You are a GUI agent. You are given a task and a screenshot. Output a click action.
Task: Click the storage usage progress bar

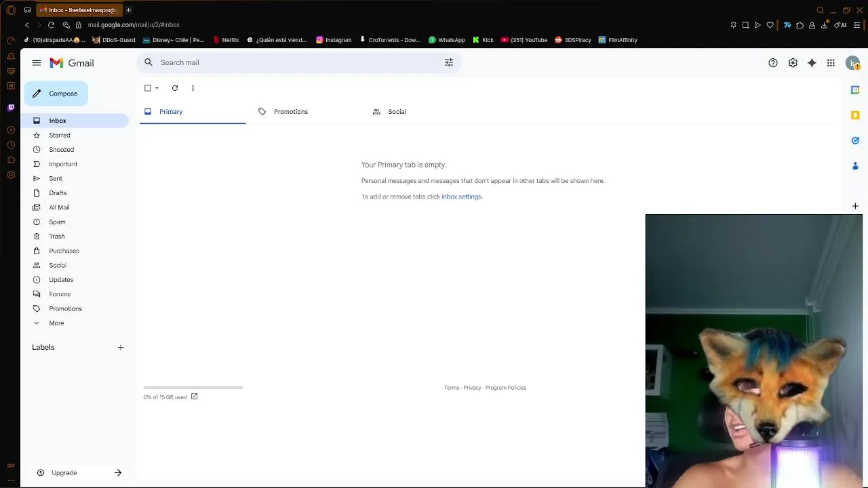(x=193, y=388)
